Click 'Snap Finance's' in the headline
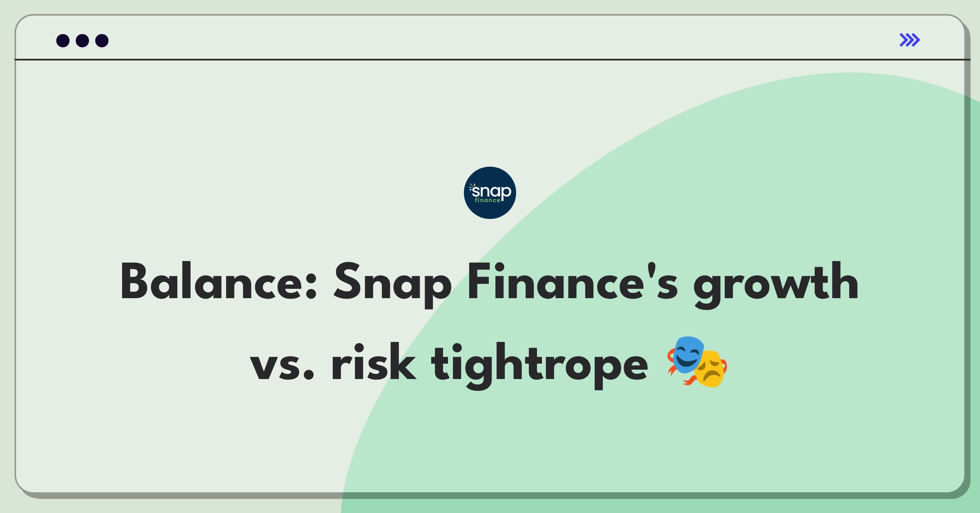The image size is (980, 513). [506, 284]
